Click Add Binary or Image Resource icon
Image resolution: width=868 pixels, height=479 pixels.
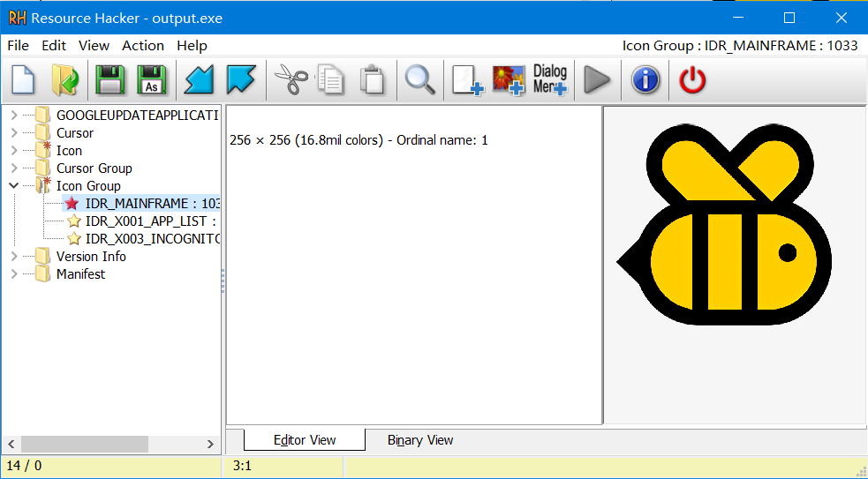point(509,80)
